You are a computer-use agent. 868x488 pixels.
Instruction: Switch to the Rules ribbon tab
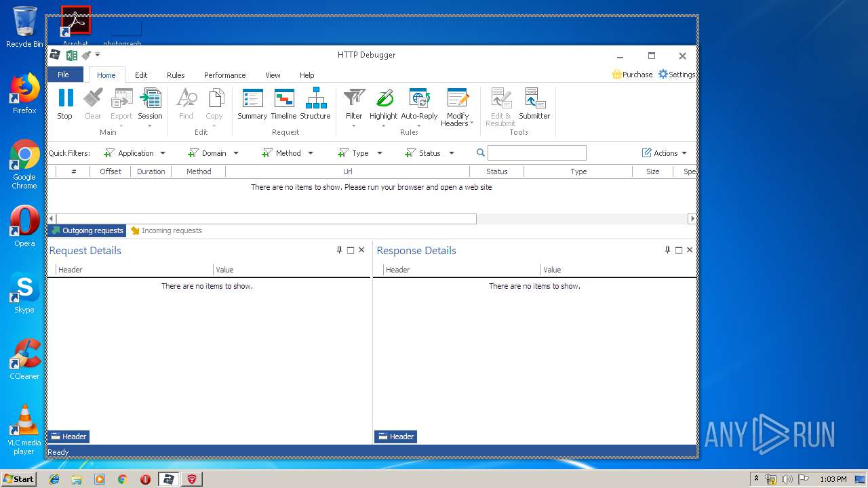(x=176, y=75)
